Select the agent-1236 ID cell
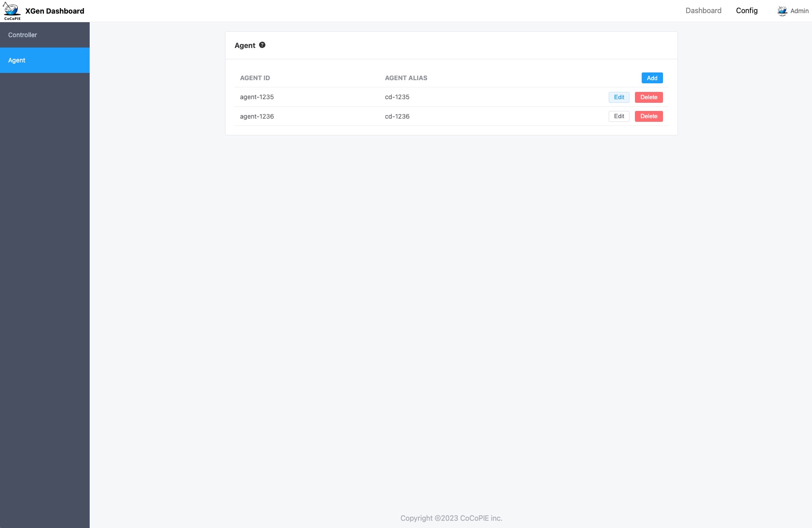 257,116
